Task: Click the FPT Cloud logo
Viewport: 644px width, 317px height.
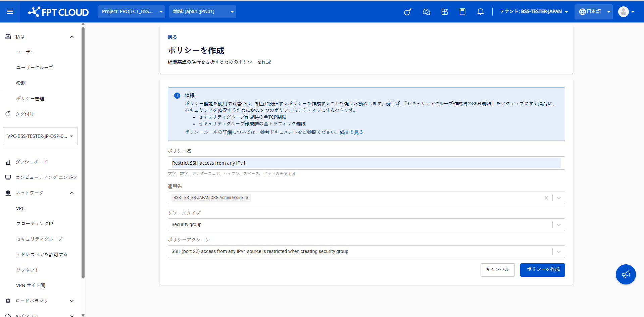Action: point(58,12)
